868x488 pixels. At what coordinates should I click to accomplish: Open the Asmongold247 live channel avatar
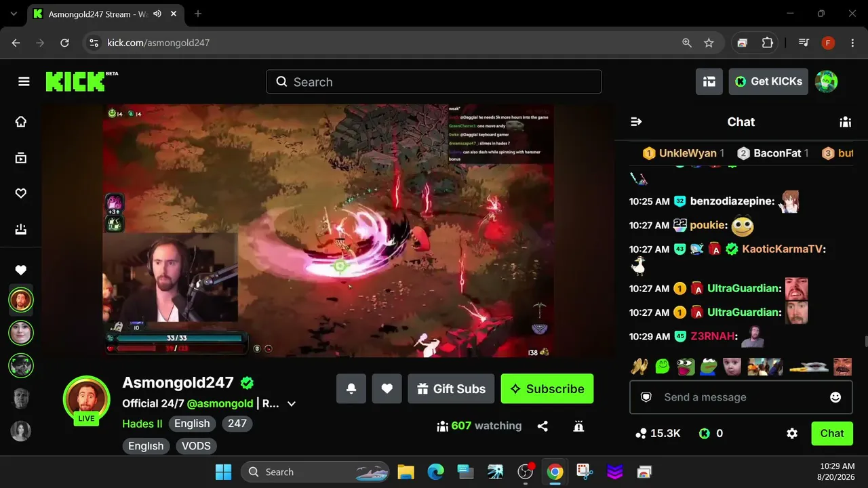pyautogui.click(x=86, y=400)
